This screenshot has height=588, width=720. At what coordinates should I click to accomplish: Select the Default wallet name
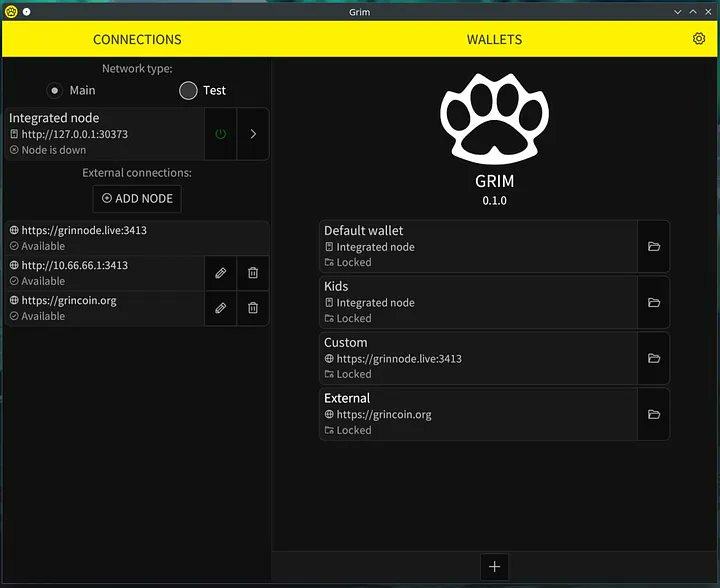[364, 230]
